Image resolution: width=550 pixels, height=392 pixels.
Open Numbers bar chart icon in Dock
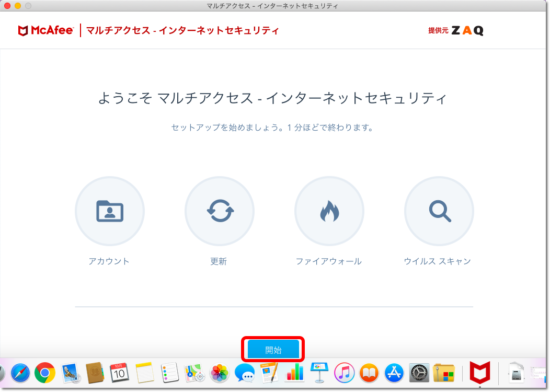[295, 373]
